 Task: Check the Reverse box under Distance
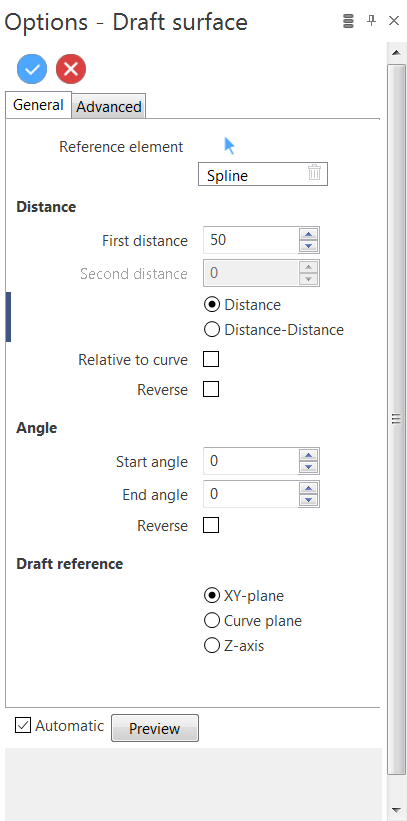tap(211, 390)
